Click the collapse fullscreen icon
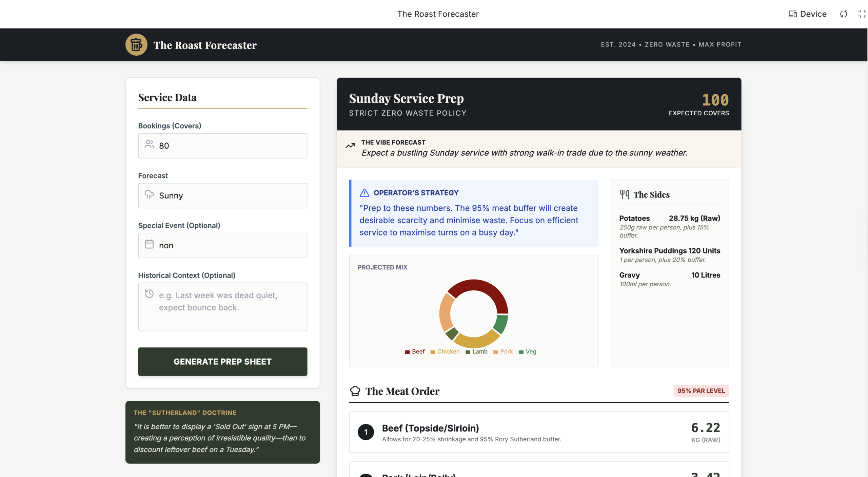Screen dimensions: 868x477 coord(862,14)
